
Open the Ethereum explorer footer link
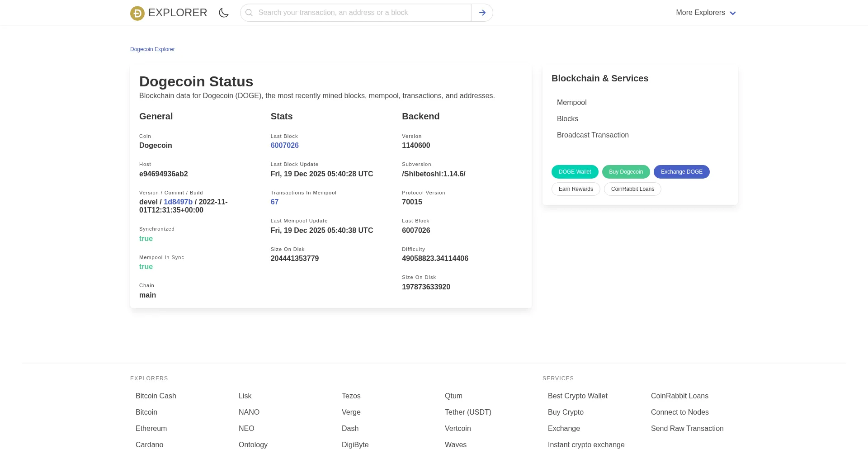pos(151,428)
